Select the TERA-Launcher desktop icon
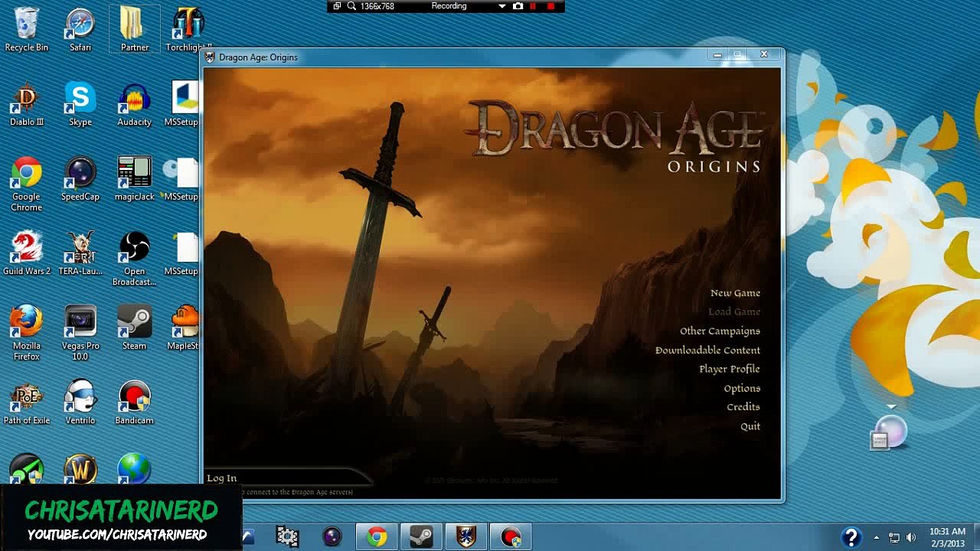This screenshot has height=551, width=980. [80, 254]
